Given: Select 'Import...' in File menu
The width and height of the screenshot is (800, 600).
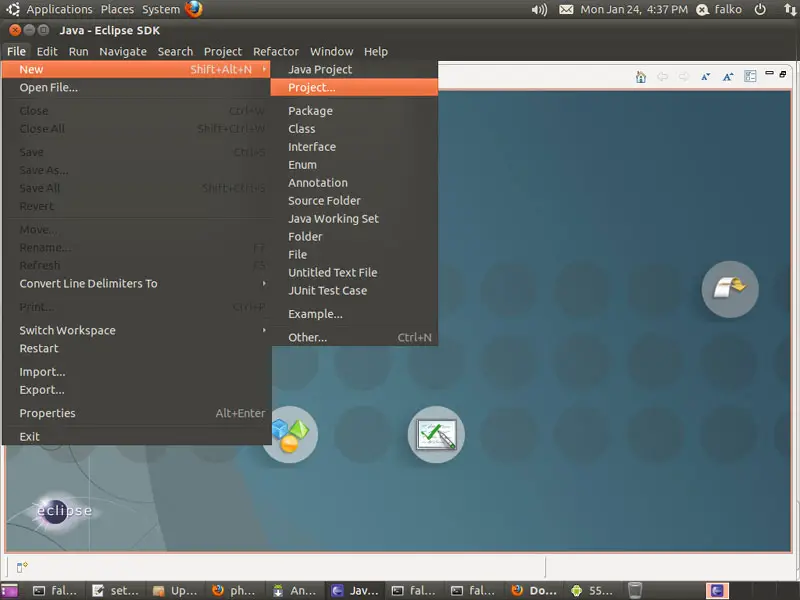Looking at the screenshot, I should click(x=136, y=372).
